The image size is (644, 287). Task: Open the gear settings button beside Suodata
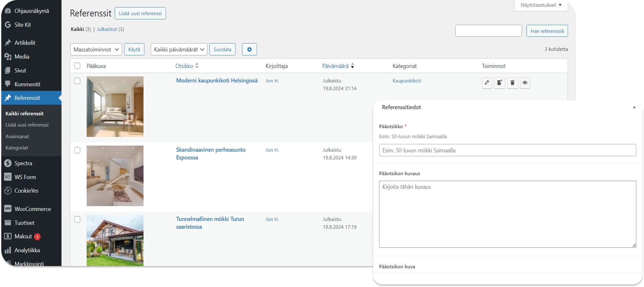point(249,49)
